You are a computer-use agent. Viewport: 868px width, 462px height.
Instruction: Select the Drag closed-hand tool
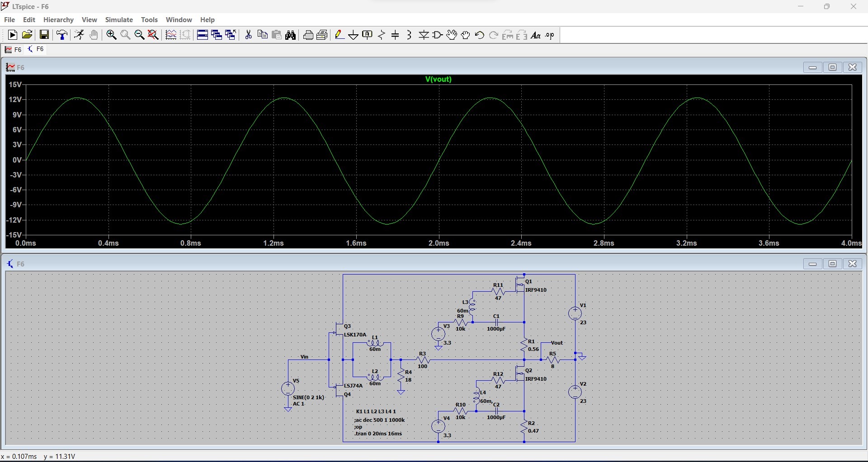point(466,35)
